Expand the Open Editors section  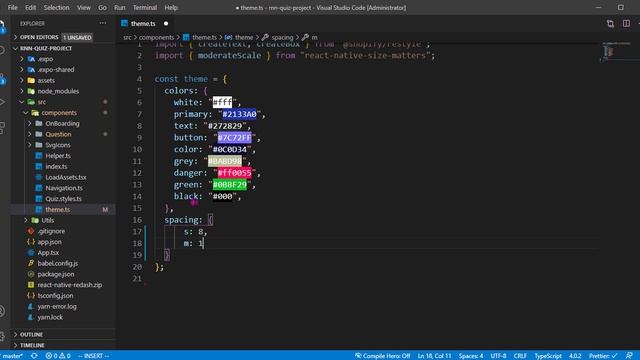[39, 37]
